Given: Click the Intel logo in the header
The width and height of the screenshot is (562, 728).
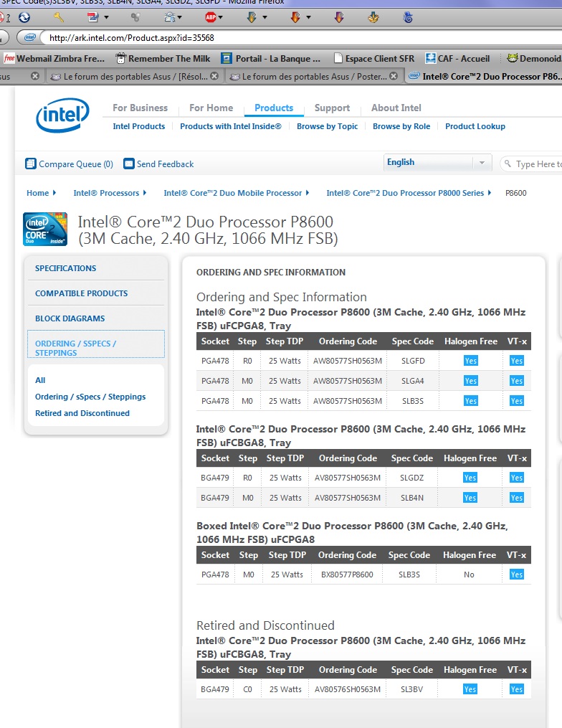Looking at the screenshot, I should [x=62, y=115].
